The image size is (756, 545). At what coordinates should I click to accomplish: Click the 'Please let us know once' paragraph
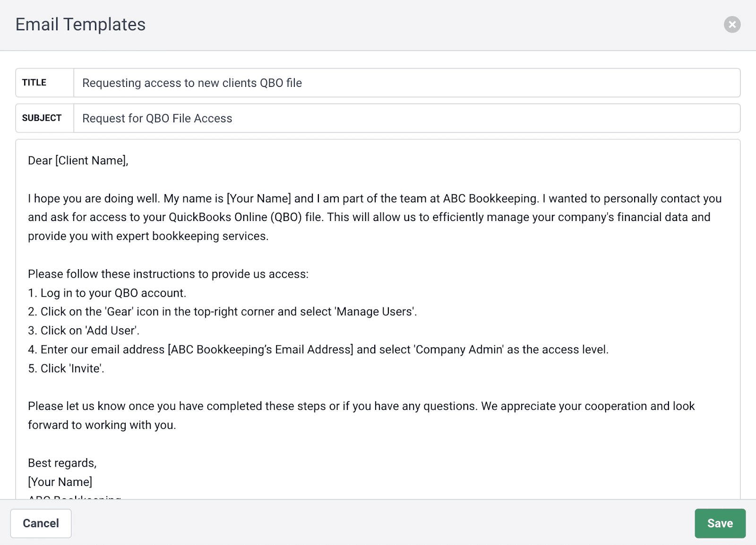click(x=361, y=416)
